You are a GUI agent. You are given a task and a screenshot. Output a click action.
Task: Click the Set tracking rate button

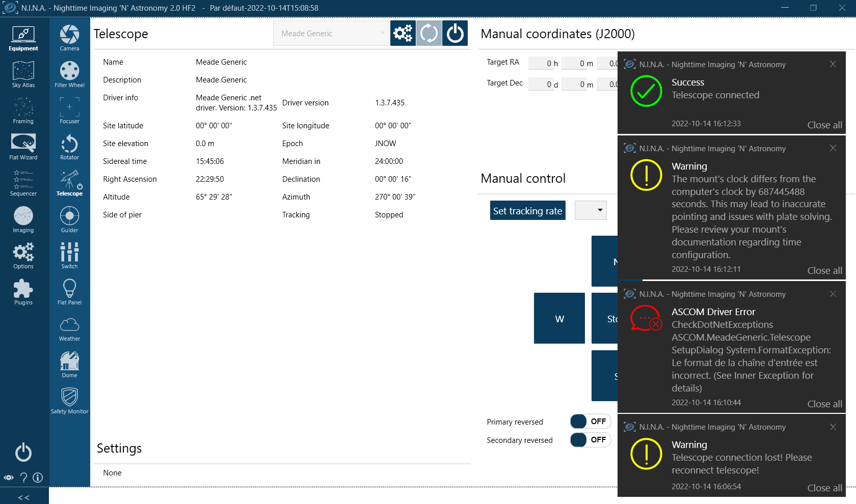tap(528, 211)
